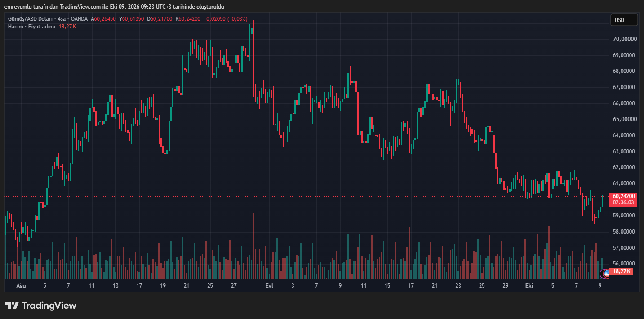Click the 29 date label on time axis
Image resolution: width=644 pixels, height=319 pixels.
506,286
